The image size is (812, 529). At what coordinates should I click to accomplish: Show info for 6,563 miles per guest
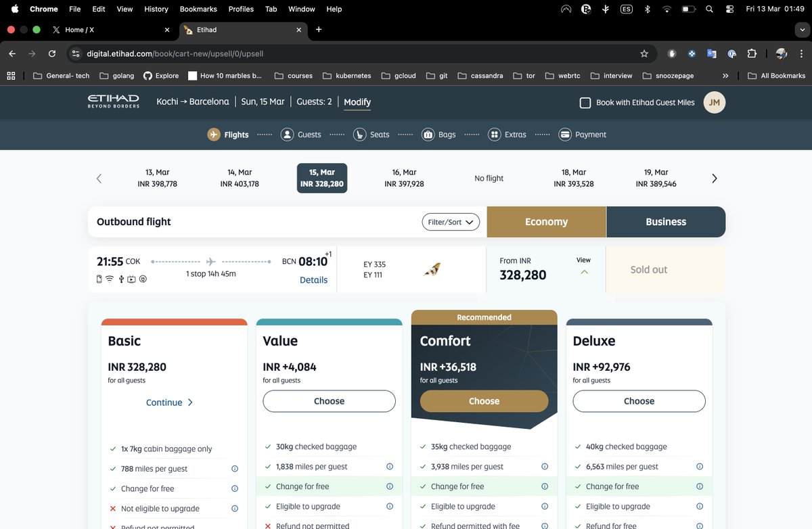tap(700, 467)
